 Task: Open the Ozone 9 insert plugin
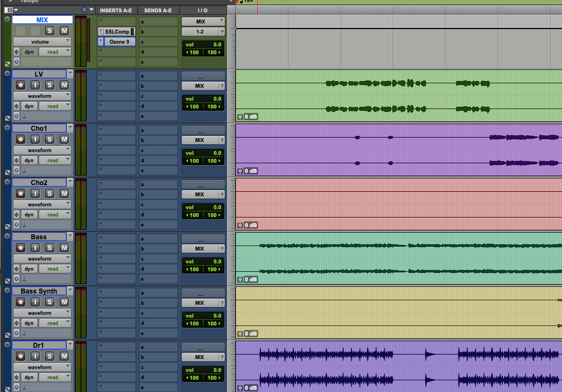pyautogui.click(x=119, y=41)
